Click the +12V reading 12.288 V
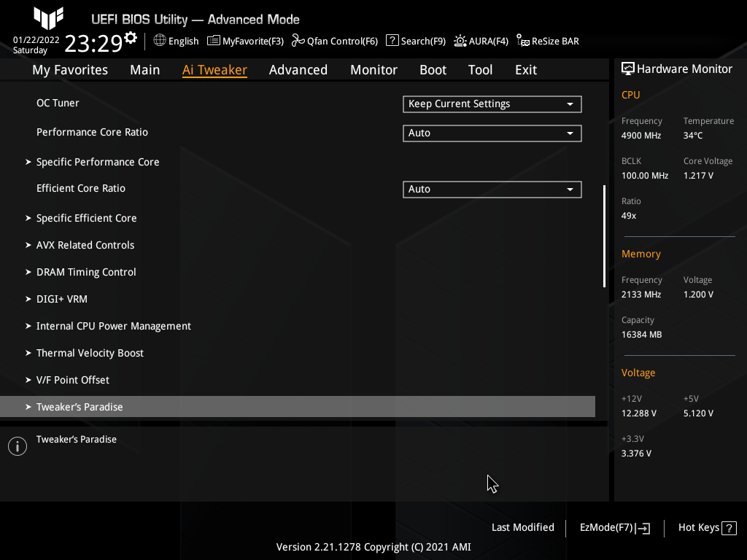 click(638, 413)
